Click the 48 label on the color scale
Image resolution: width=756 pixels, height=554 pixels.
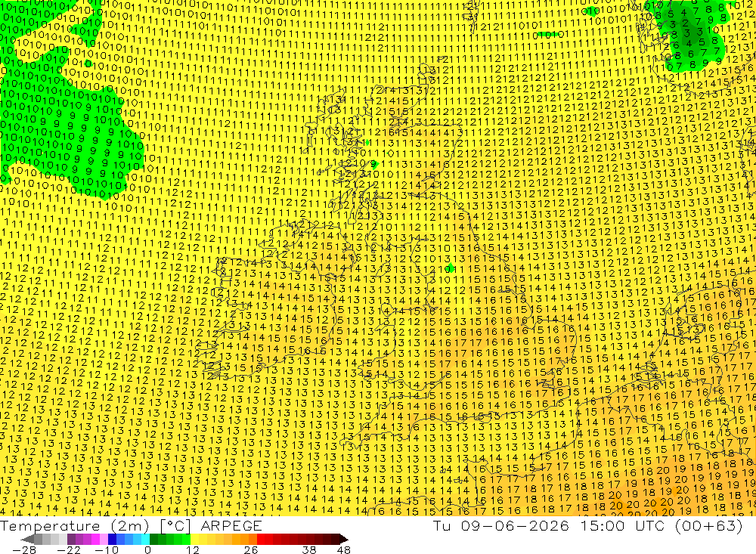[x=344, y=550]
